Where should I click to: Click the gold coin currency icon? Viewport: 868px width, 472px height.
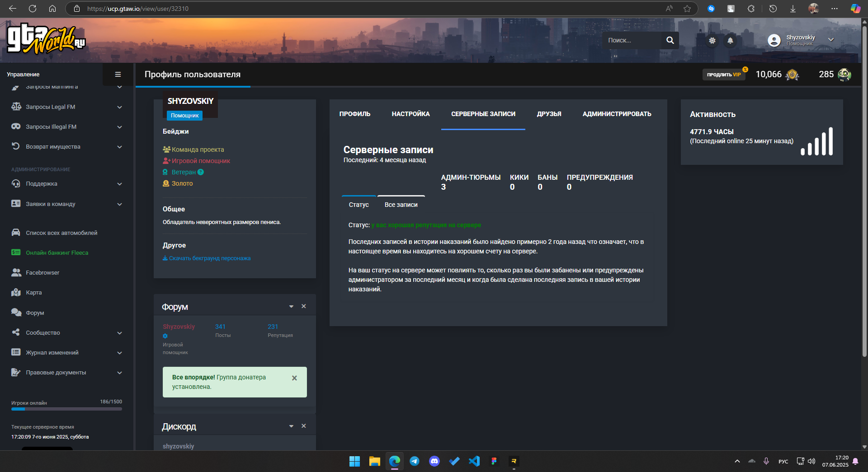pyautogui.click(x=792, y=75)
